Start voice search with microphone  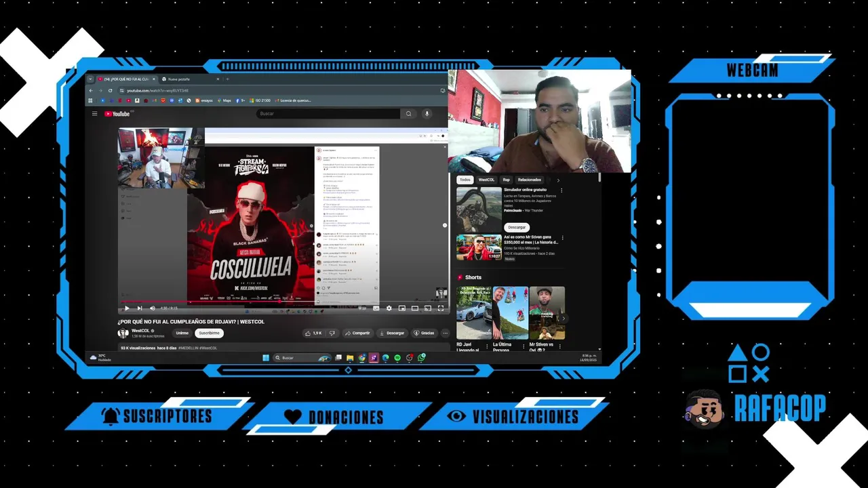(427, 114)
